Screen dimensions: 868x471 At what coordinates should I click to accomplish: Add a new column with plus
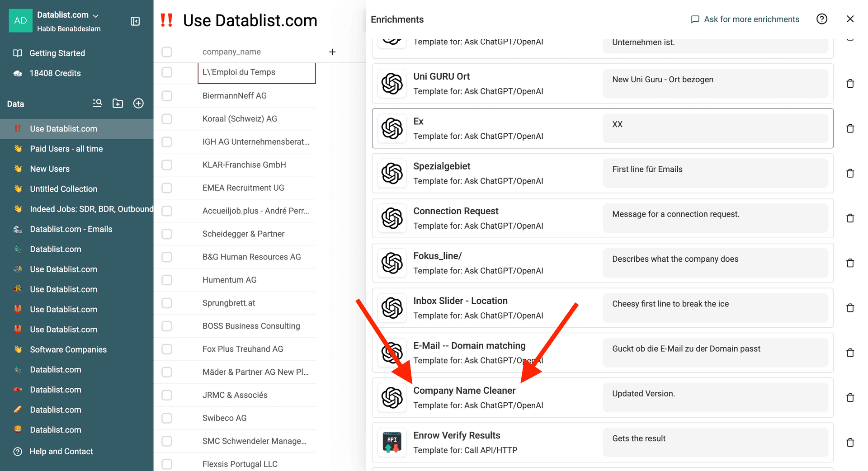point(332,52)
